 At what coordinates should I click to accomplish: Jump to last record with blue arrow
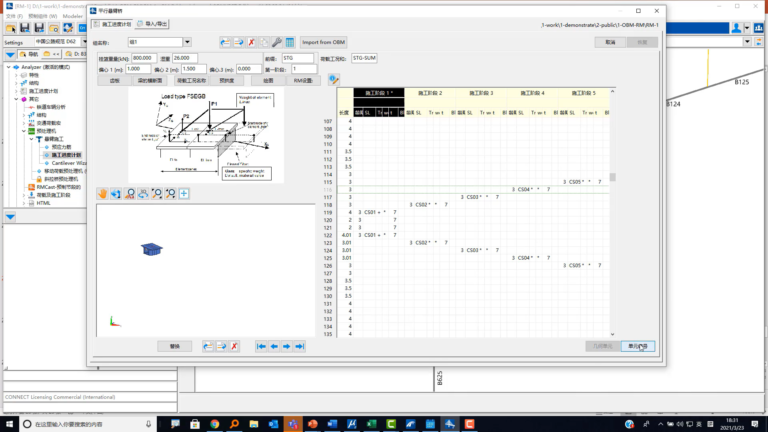click(299, 346)
